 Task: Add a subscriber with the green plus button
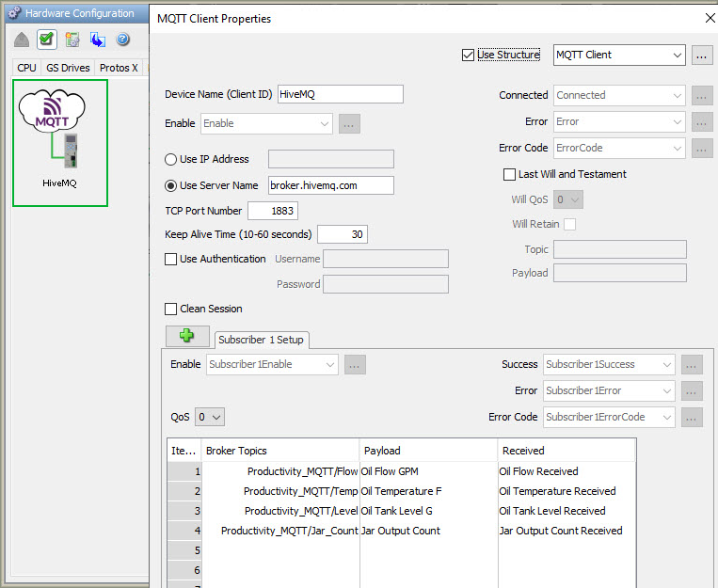[187, 336]
